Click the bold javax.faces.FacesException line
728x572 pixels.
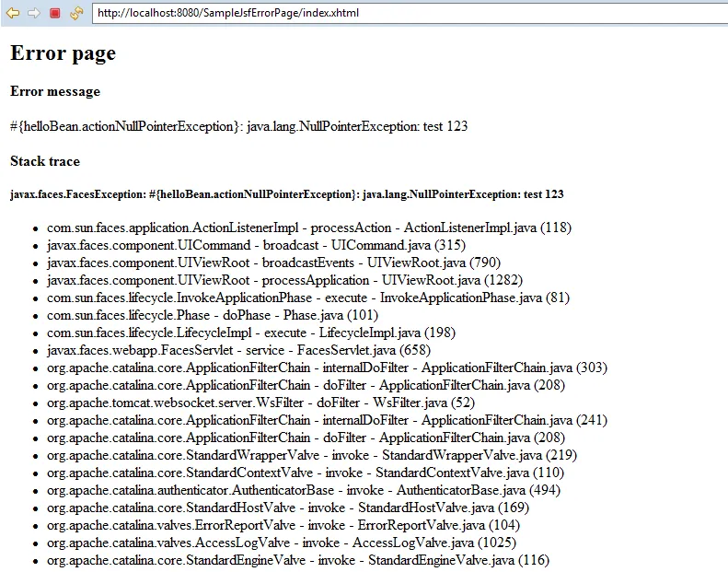(286, 194)
